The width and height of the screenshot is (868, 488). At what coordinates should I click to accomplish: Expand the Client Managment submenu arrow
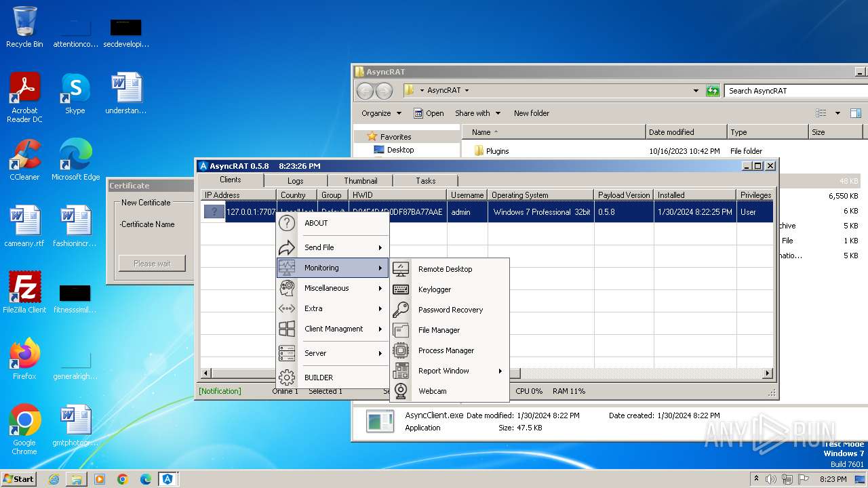click(380, 329)
